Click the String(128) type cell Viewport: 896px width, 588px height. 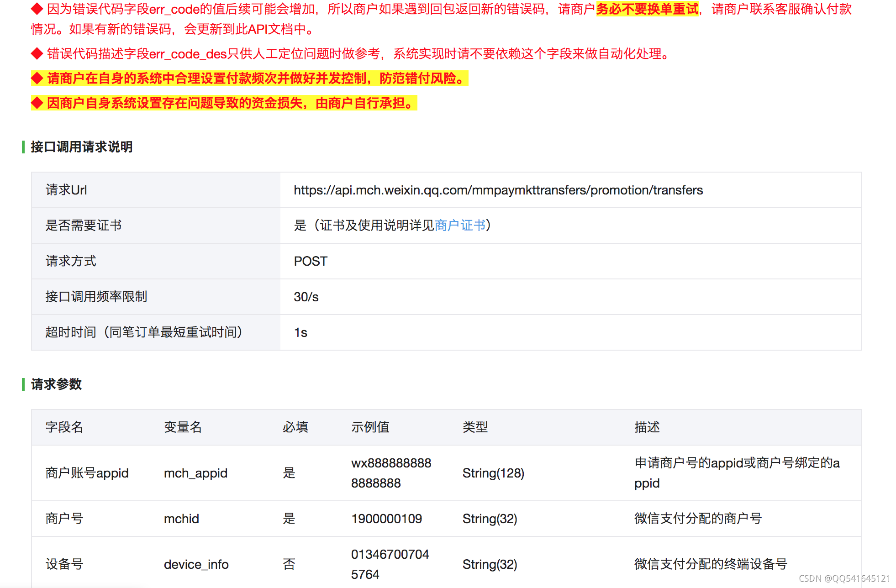(x=493, y=473)
